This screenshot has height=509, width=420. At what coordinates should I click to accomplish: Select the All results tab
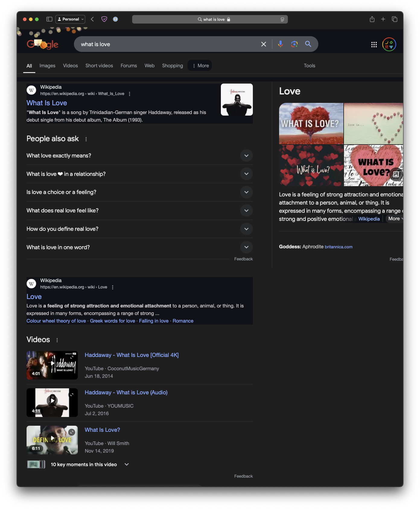pyautogui.click(x=29, y=66)
